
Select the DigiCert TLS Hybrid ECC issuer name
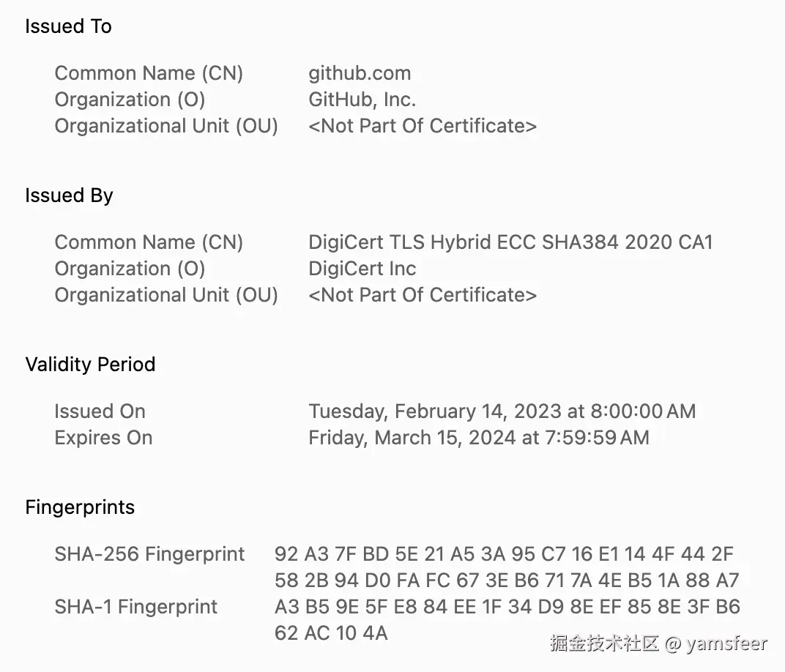click(510, 242)
